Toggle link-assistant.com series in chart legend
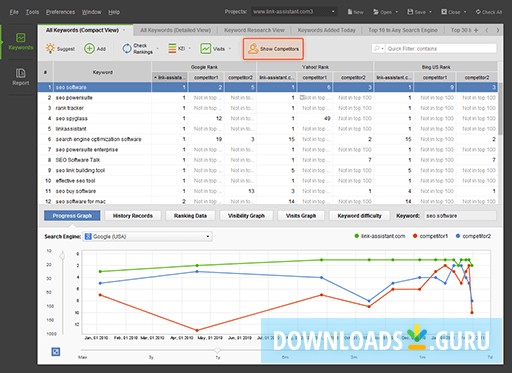The image size is (512, 373). tap(380, 236)
